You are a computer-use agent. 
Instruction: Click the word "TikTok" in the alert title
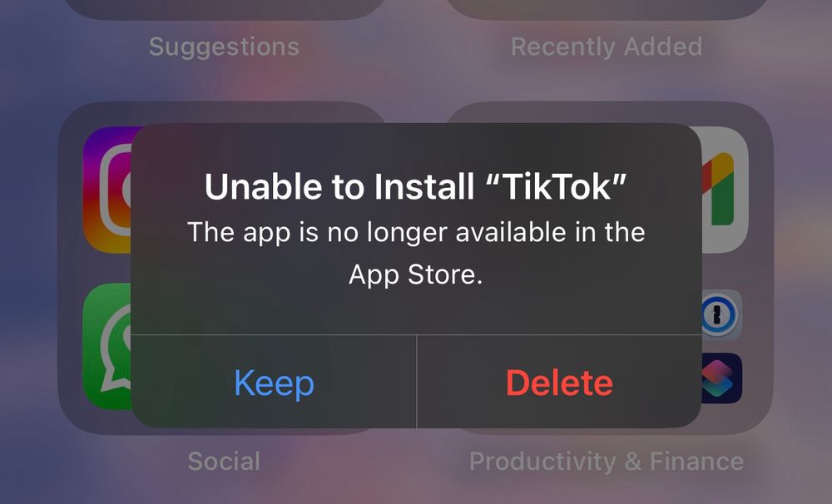point(556,187)
